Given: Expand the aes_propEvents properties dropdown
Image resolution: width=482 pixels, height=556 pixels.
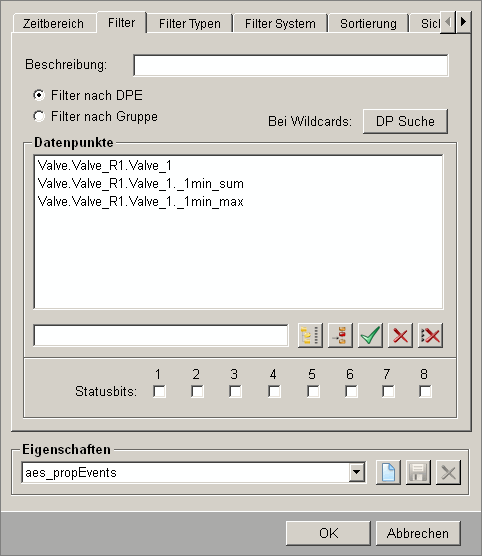Looking at the screenshot, I should 357,472.
